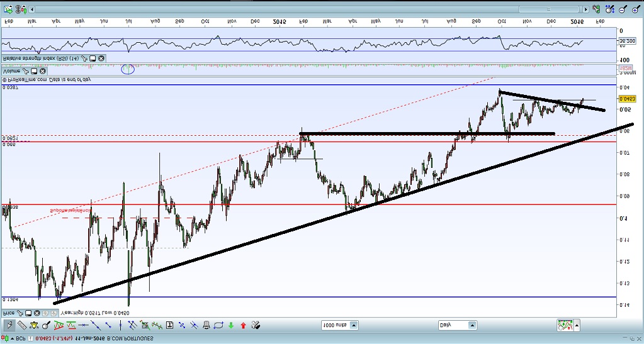644x344 pixels.
Task: Open the alert bell tool
Action: click(x=34, y=326)
